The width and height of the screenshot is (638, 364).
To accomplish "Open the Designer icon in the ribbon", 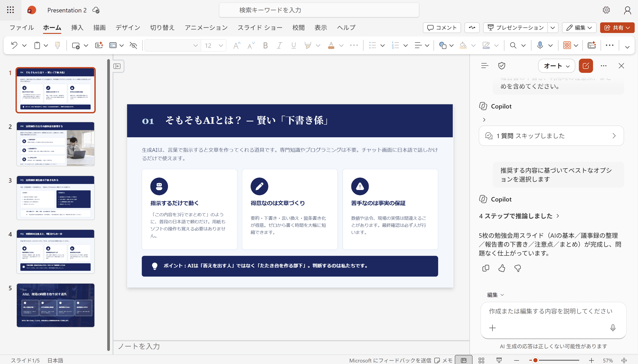I will tap(592, 45).
